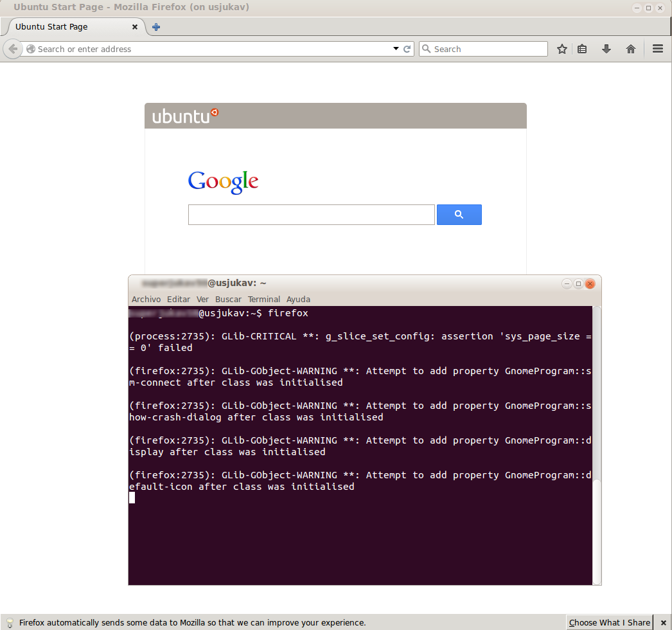The width and height of the screenshot is (672, 630).
Task: Click the Choose What I Share button
Action: 609,622
